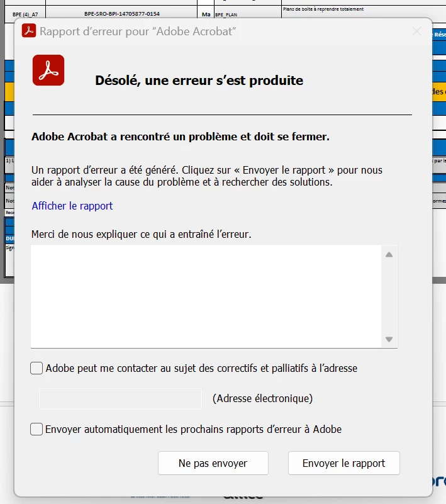Click 'Plans de boite à reprendre totalement' text

(x=323, y=9)
